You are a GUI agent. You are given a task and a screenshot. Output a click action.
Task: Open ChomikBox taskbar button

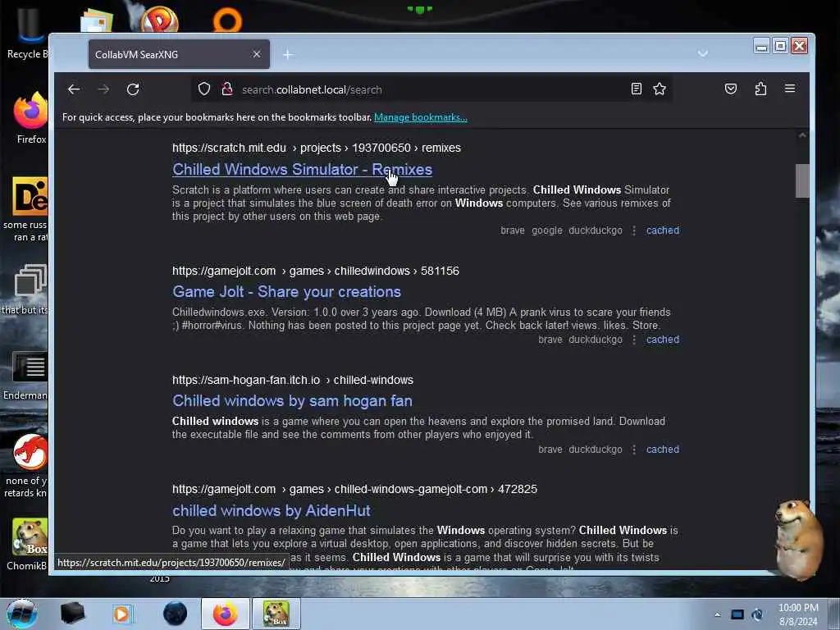tap(276, 614)
